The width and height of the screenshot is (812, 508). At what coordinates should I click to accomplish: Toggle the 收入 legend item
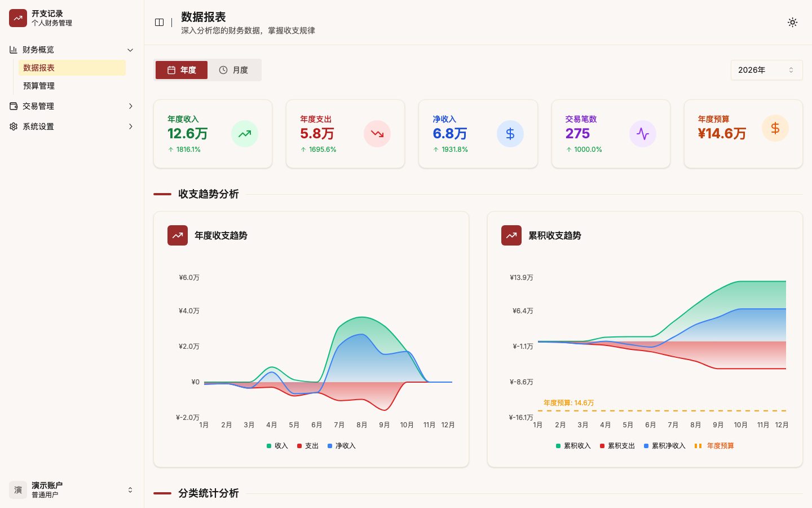[277, 446]
